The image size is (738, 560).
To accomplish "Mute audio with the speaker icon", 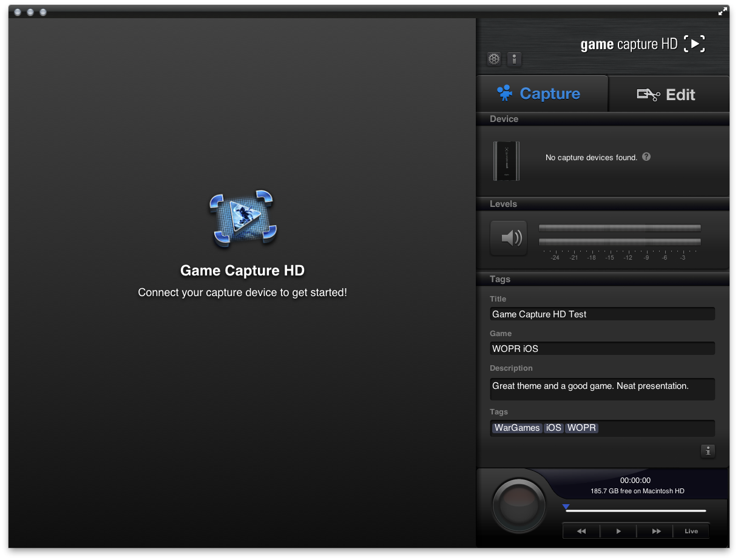I will point(509,238).
